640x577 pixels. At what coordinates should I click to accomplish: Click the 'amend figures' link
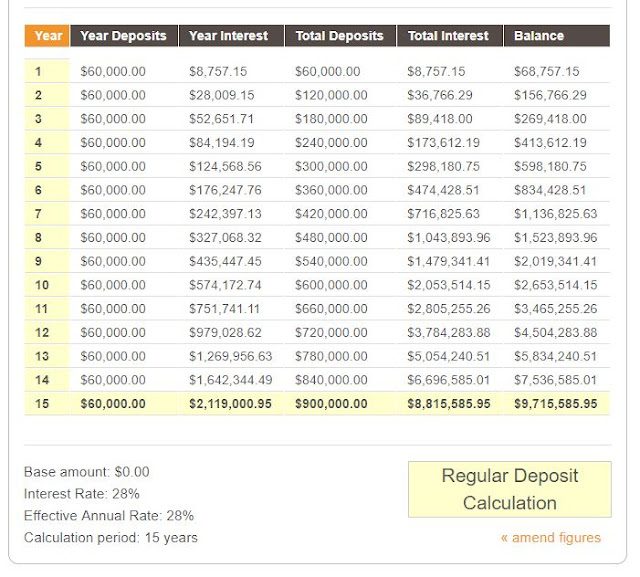tap(551, 537)
